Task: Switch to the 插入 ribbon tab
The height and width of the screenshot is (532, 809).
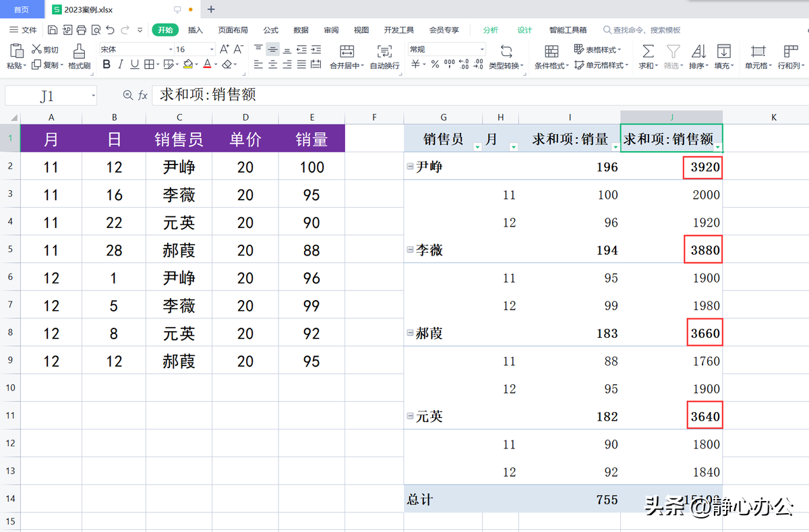Action: tap(196, 30)
